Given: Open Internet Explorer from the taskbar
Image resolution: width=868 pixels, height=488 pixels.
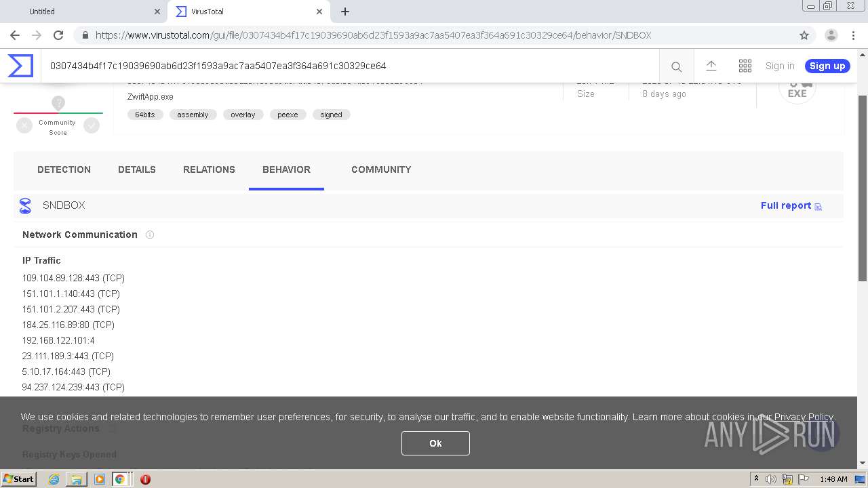Looking at the screenshot, I should (x=54, y=479).
